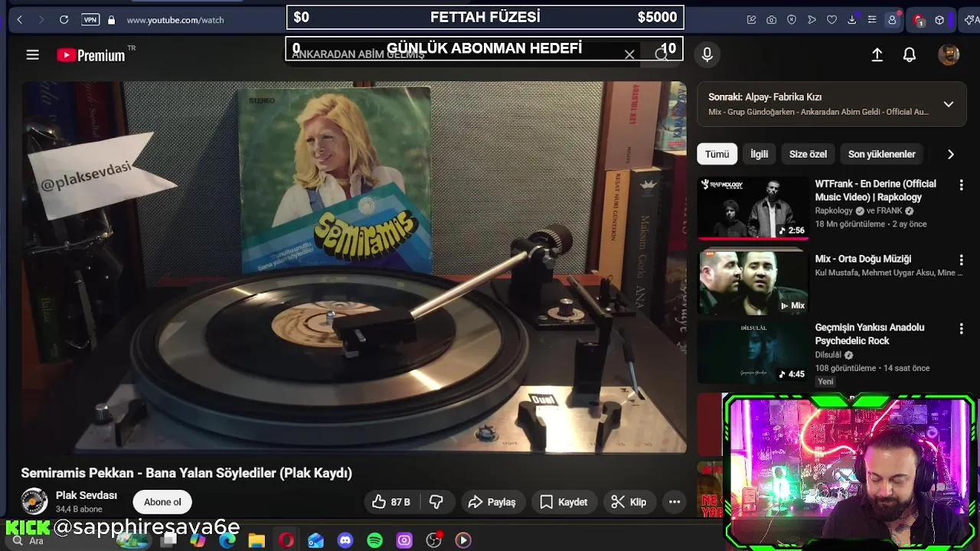Open the browser profile icon
Viewport: 980px width, 551px height.
[x=892, y=20]
